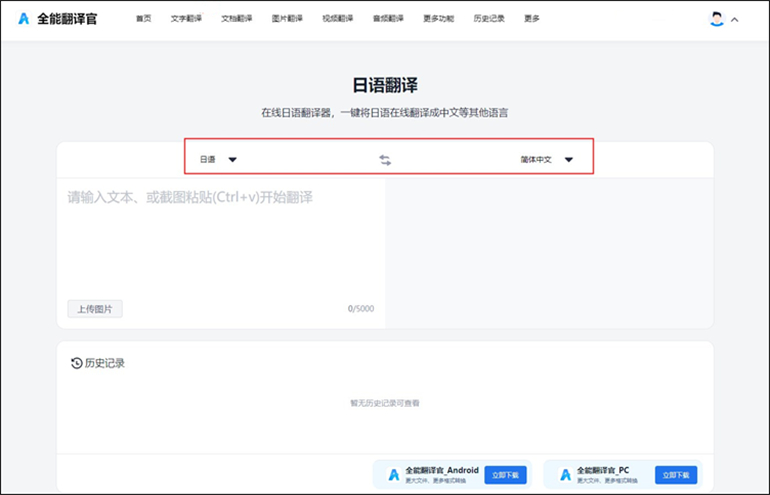This screenshot has width=770, height=495.
Task: Download the PC app with 立即下载
Action: [676, 475]
